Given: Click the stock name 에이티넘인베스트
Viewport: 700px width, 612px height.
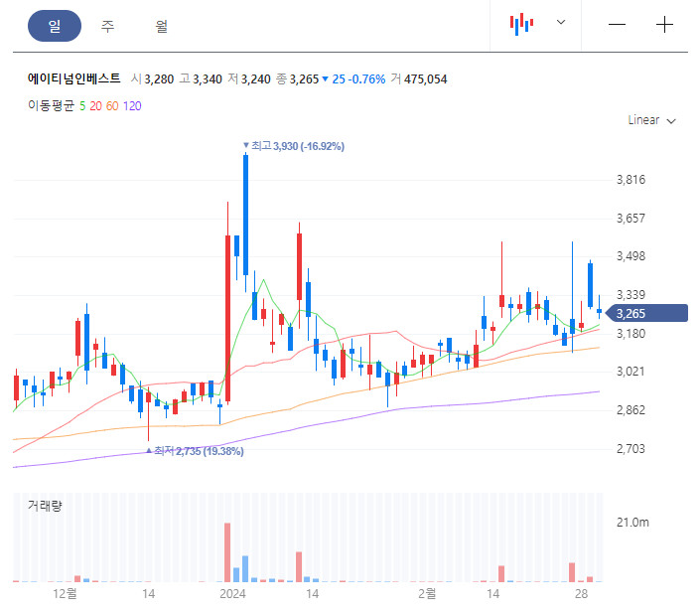Looking at the screenshot, I should (x=74, y=78).
